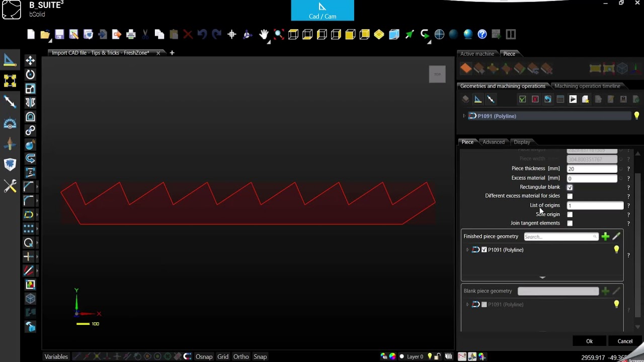644x362 pixels.
Task: Click the Finished piece geometry search box
Action: tap(561, 236)
